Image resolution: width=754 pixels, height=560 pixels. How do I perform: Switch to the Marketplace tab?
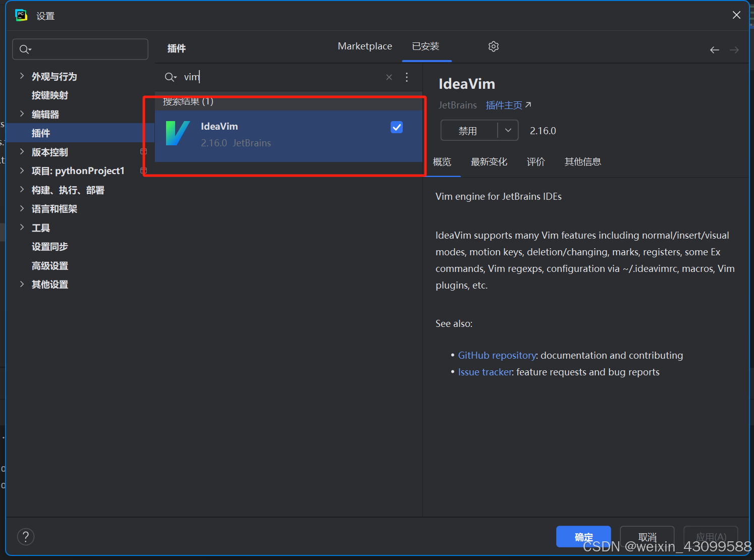click(x=365, y=46)
